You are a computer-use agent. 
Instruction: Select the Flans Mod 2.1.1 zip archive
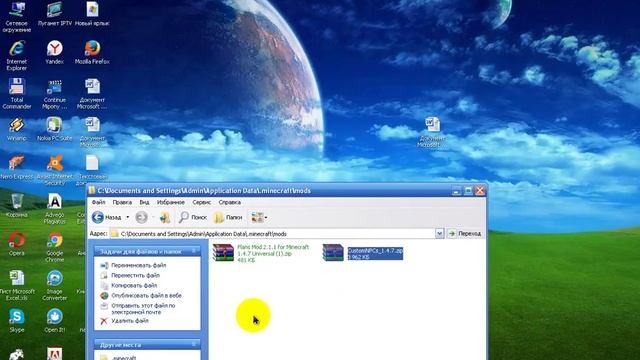coord(262,253)
